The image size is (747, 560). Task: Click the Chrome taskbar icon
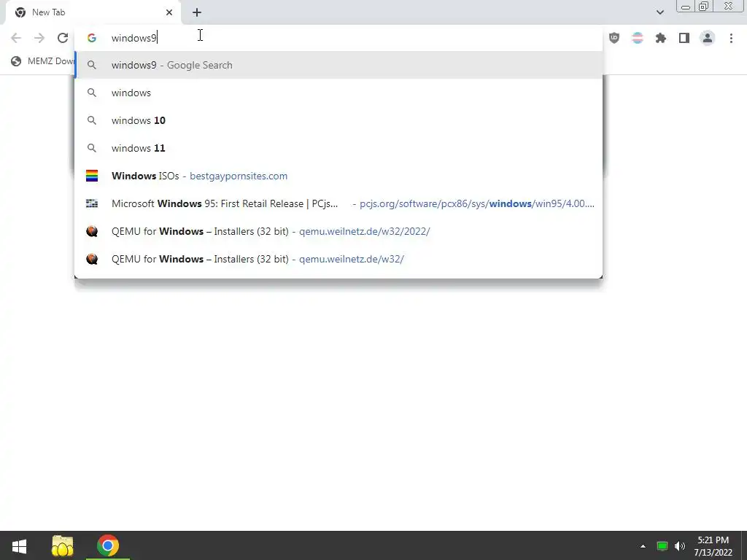(x=108, y=545)
